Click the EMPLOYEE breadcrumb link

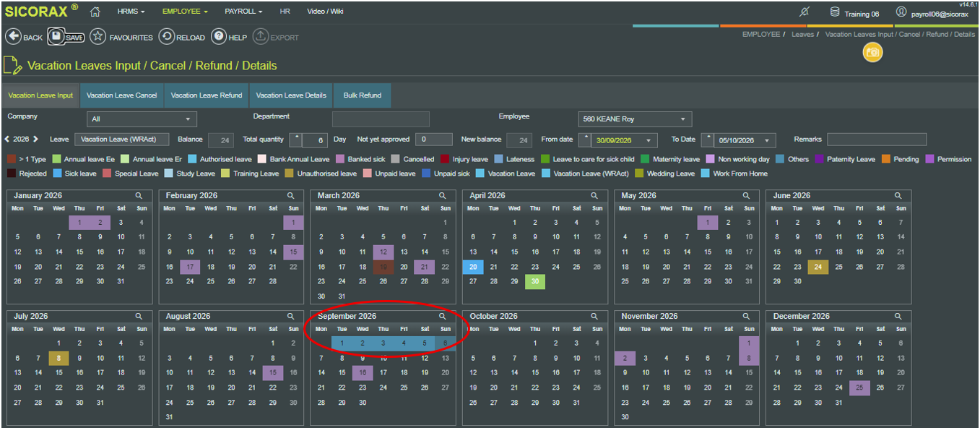click(761, 34)
